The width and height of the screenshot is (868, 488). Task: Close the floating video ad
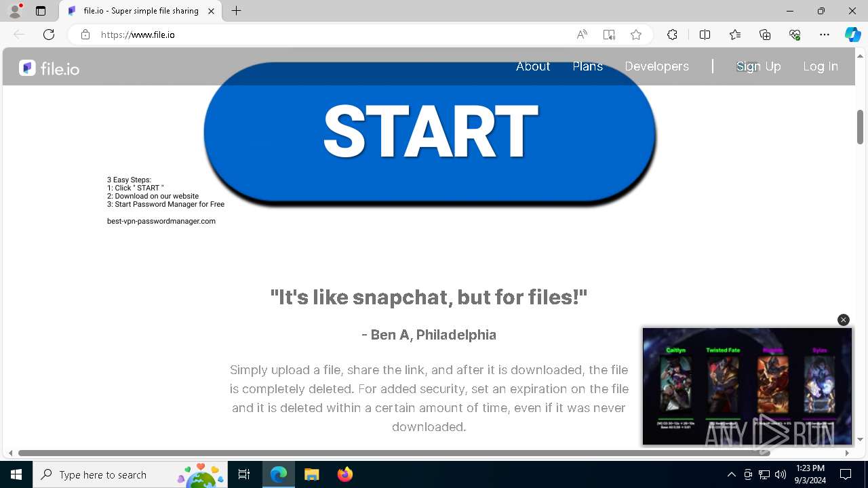click(844, 320)
